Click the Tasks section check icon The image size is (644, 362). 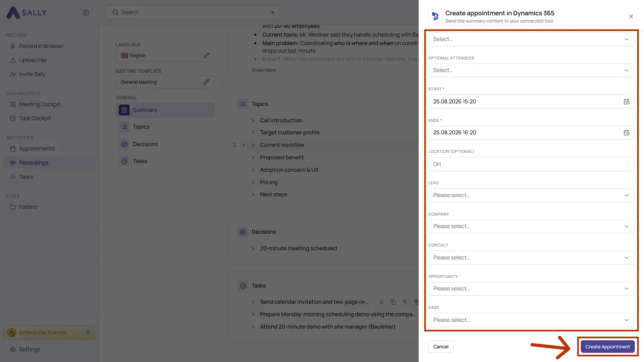tap(243, 286)
